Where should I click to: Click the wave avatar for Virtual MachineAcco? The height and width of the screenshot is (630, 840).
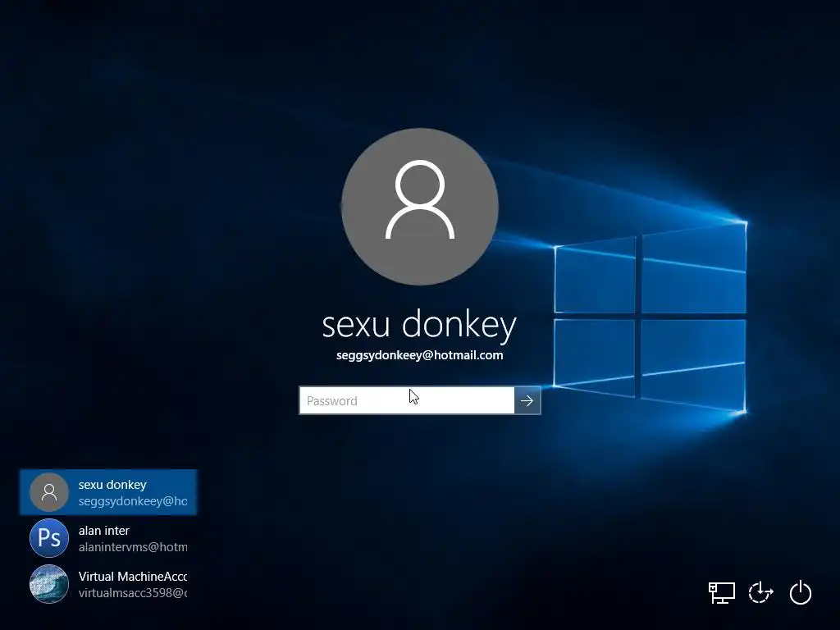49,584
